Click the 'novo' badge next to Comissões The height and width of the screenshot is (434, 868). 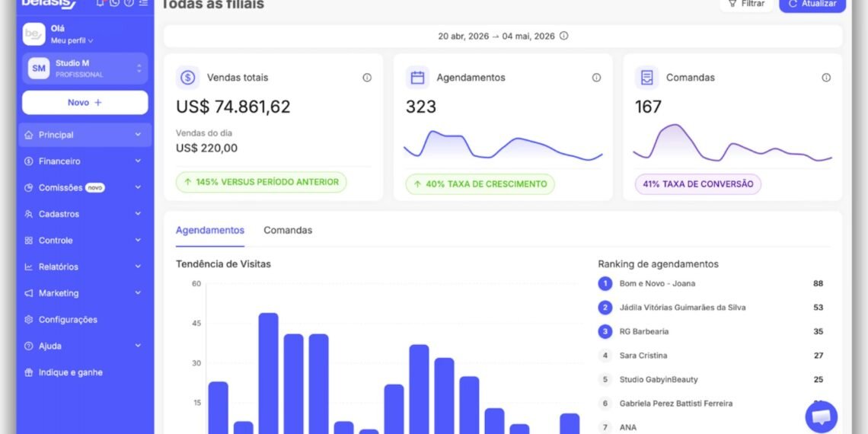point(94,187)
